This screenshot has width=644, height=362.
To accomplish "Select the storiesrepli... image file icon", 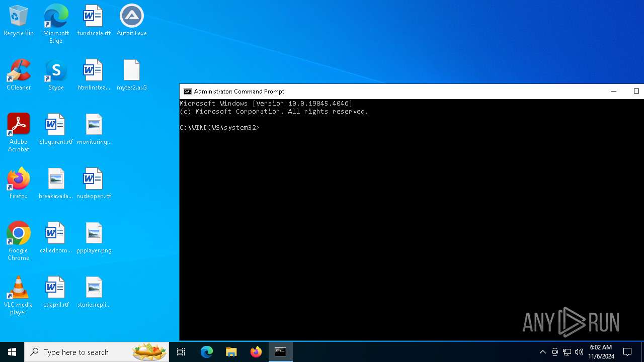I will [94, 292].
